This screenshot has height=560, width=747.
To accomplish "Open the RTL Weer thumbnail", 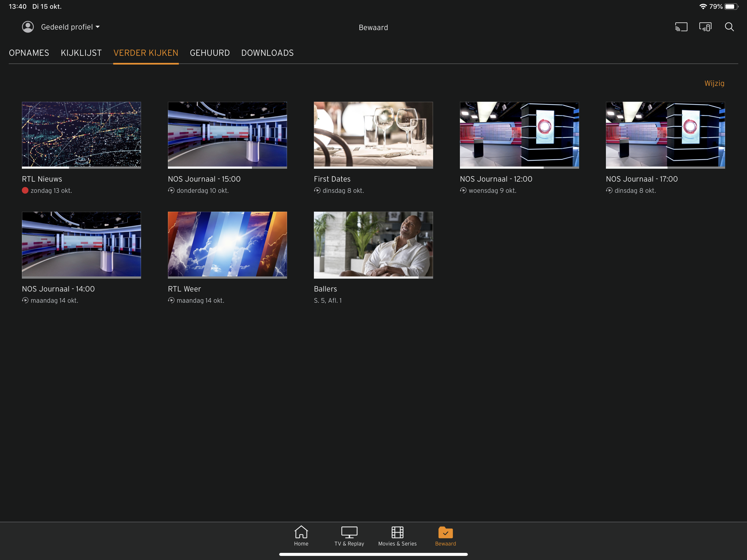I will tap(227, 244).
